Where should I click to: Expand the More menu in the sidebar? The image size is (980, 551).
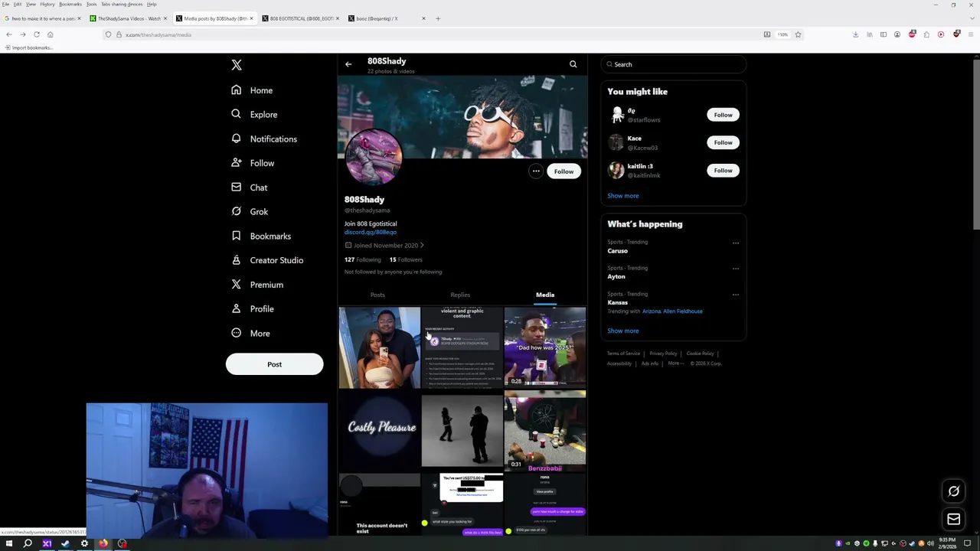pos(250,334)
